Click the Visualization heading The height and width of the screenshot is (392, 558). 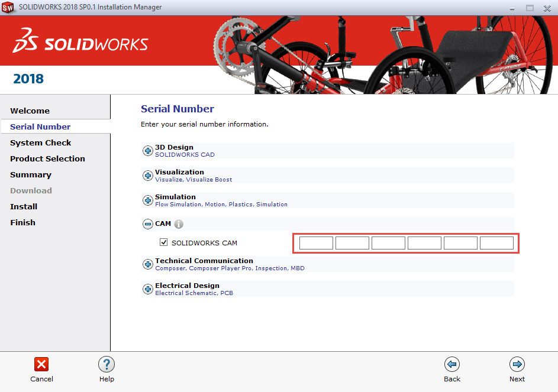(180, 172)
